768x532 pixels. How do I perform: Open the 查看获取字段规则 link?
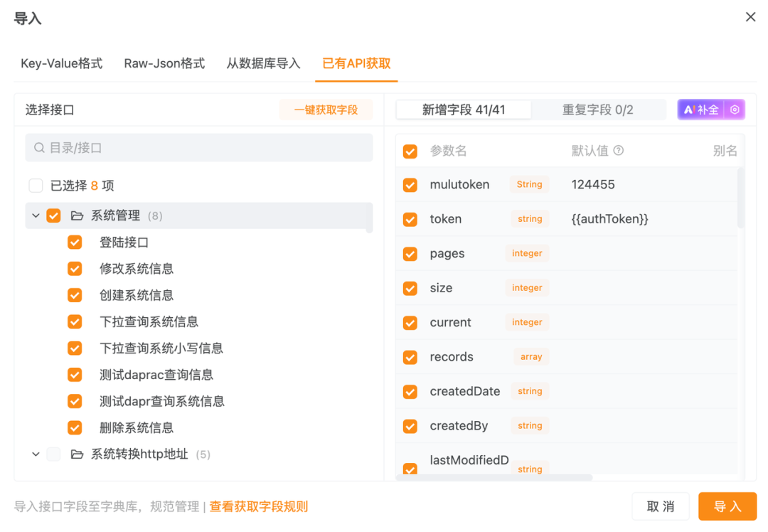(258, 506)
